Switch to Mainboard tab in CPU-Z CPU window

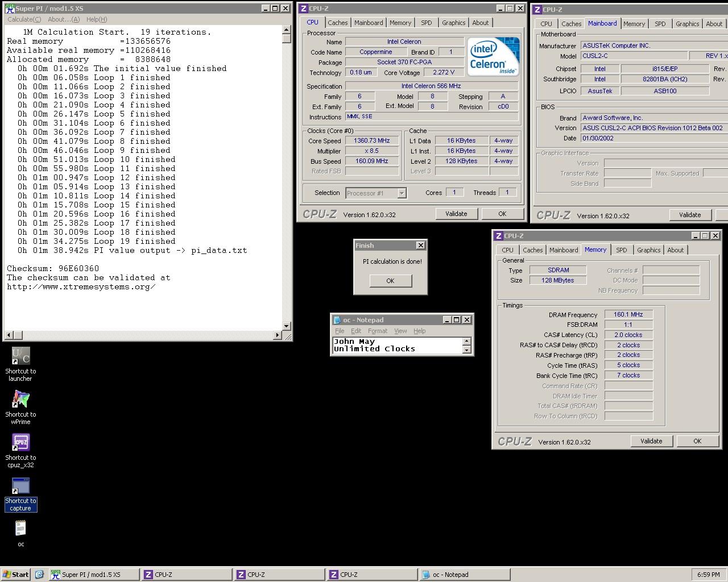pos(369,23)
